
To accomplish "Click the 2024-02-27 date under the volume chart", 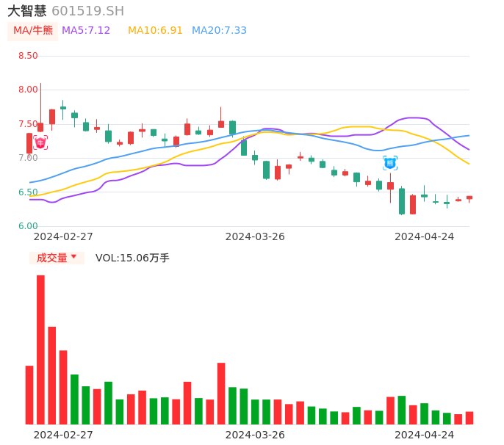I will click(63, 435).
